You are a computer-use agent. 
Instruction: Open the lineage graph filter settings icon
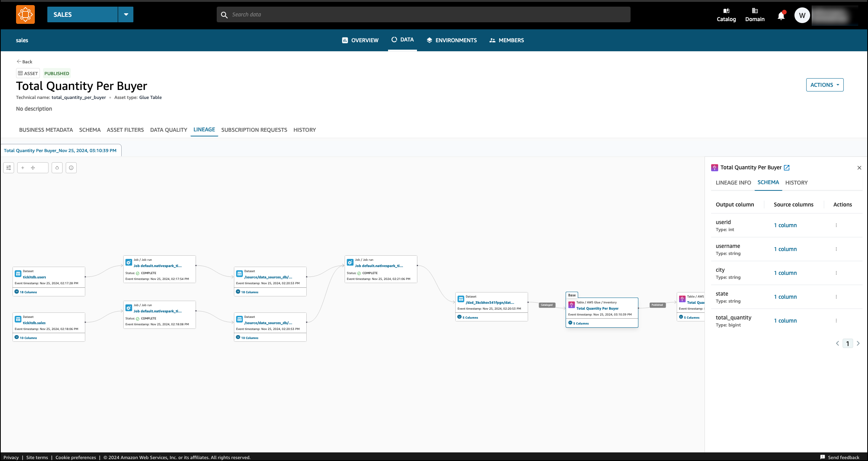point(9,168)
